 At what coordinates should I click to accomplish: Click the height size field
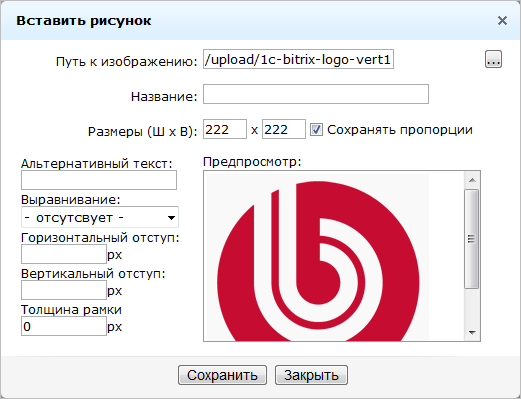pos(284,129)
